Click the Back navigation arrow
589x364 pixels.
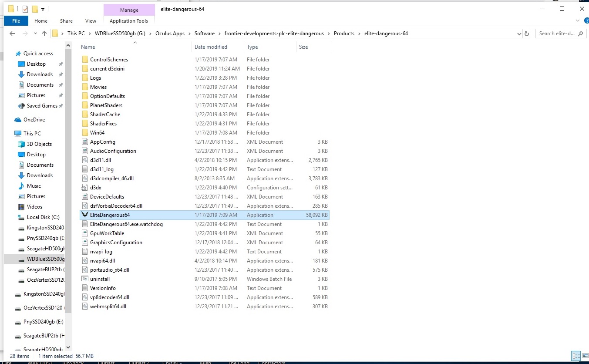[13, 34]
